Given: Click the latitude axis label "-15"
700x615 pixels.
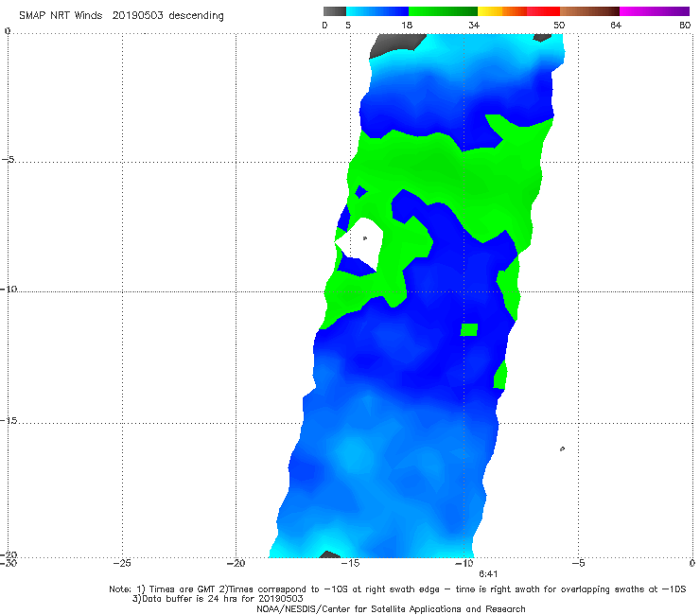Looking at the screenshot, I should 9,420.
